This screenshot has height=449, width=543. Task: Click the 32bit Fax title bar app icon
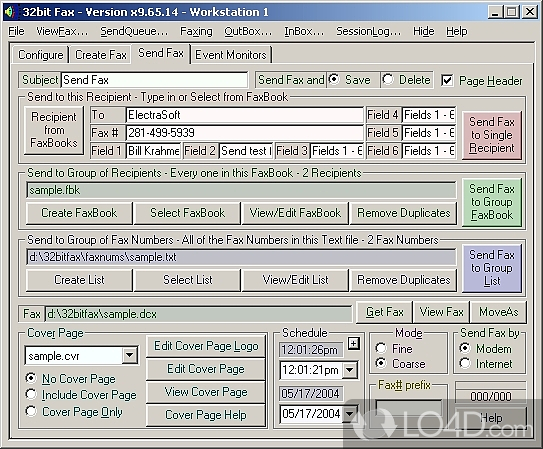(9, 12)
